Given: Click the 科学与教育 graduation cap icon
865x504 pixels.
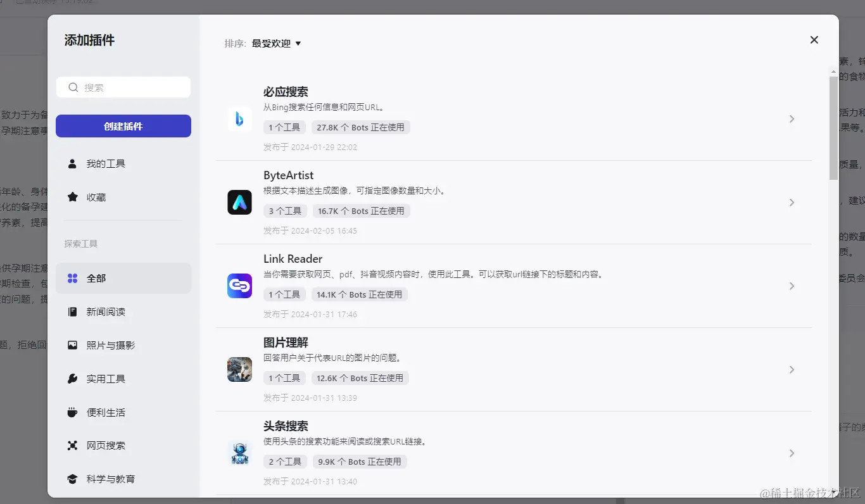Looking at the screenshot, I should point(72,479).
